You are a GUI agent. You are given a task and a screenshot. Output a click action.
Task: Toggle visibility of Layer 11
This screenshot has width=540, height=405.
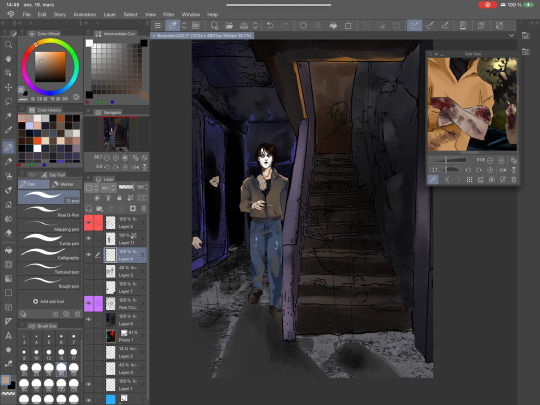tap(89, 238)
